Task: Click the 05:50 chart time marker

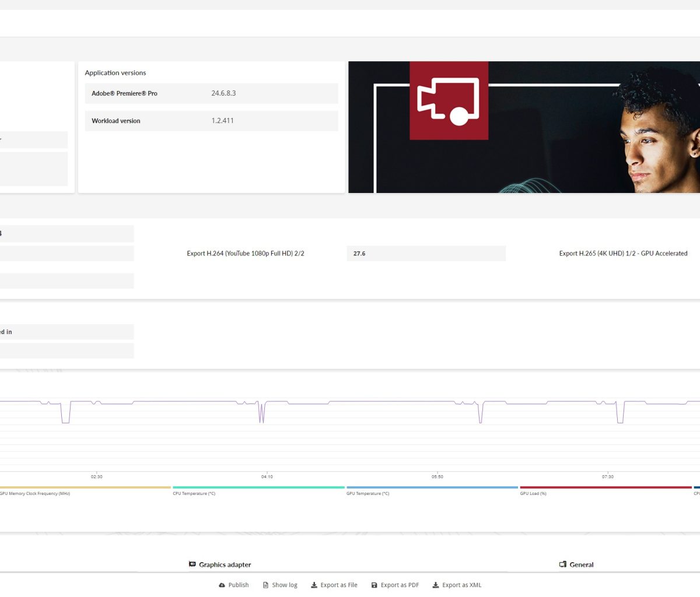Action: pos(437,477)
